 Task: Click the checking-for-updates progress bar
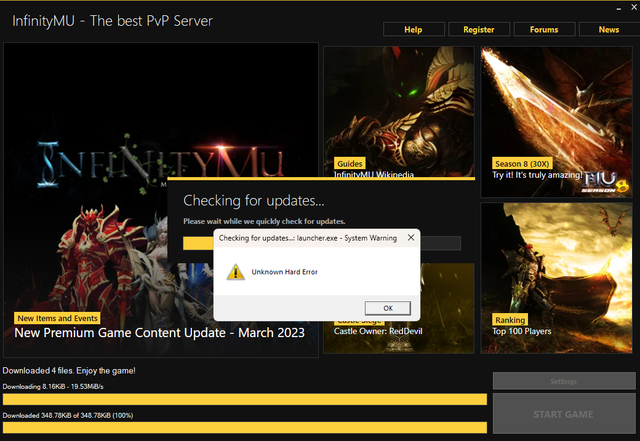pos(322,243)
